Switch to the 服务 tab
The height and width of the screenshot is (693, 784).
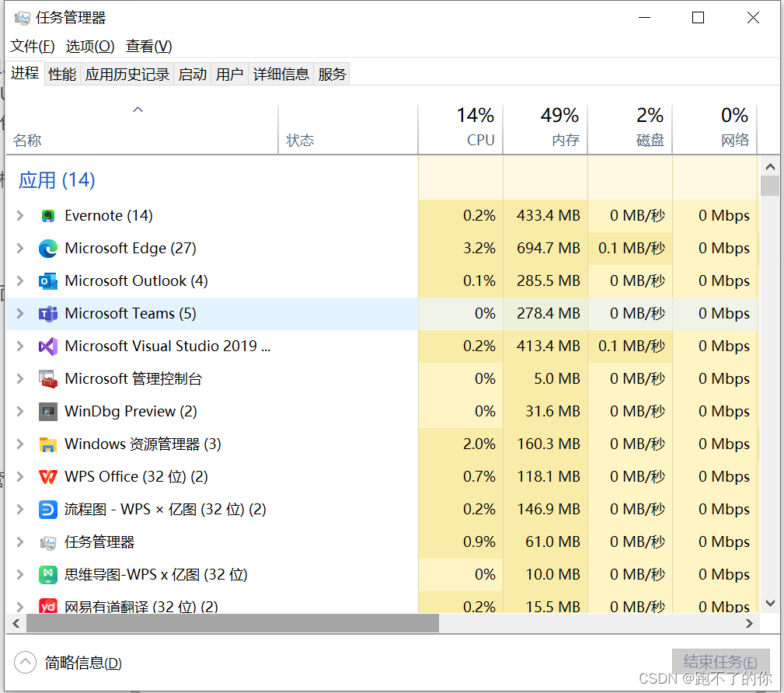click(x=332, y=75)
